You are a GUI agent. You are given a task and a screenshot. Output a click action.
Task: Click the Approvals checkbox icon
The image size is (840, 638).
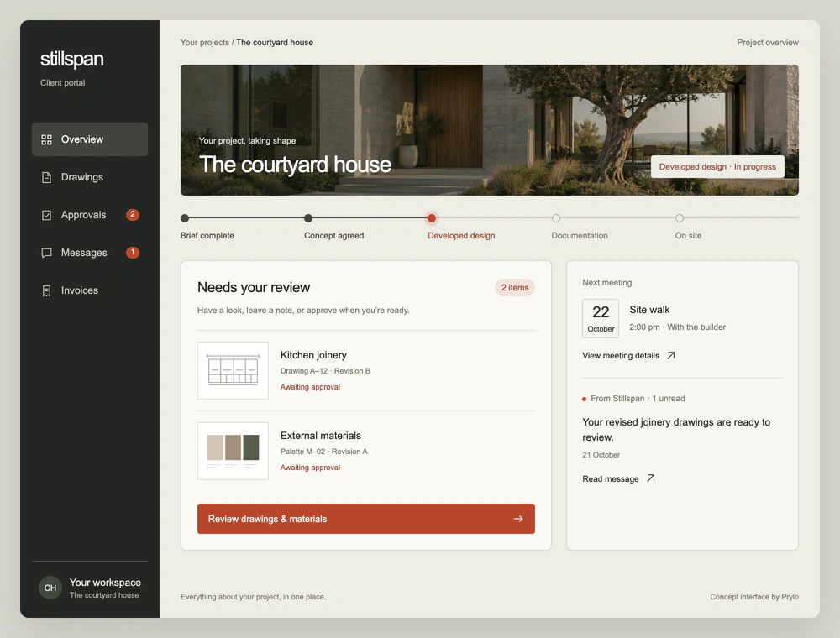(46, 215)
